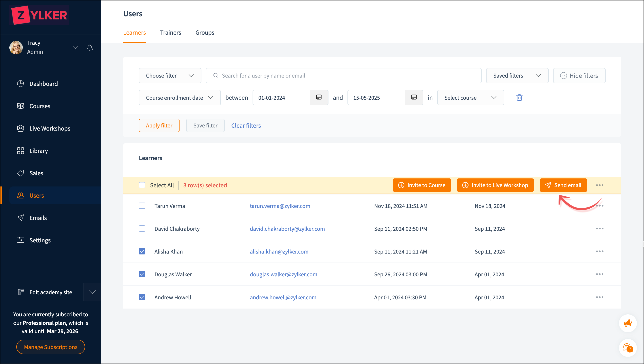Open calendar picker for end date

(414, 97)
